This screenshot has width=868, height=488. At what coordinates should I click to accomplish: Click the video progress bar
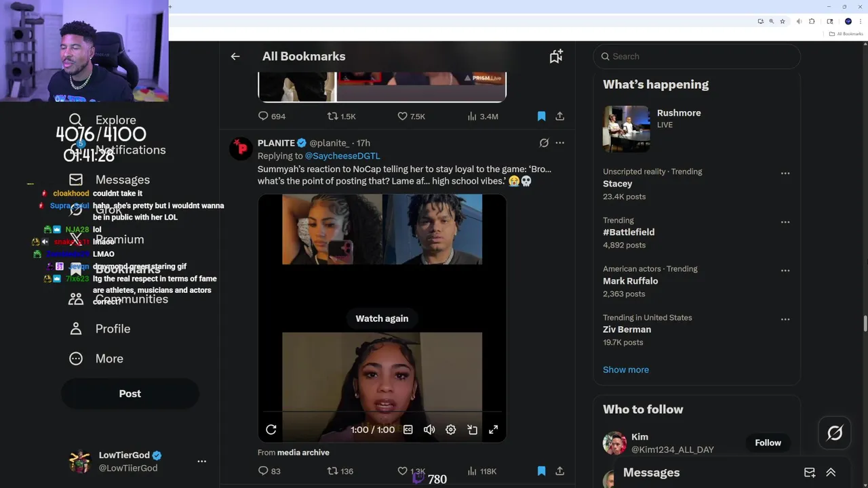(x=382, y=411)
